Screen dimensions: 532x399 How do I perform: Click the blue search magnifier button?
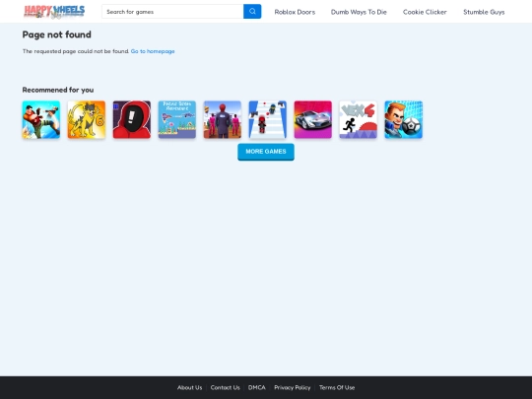[x=252, y=12]
